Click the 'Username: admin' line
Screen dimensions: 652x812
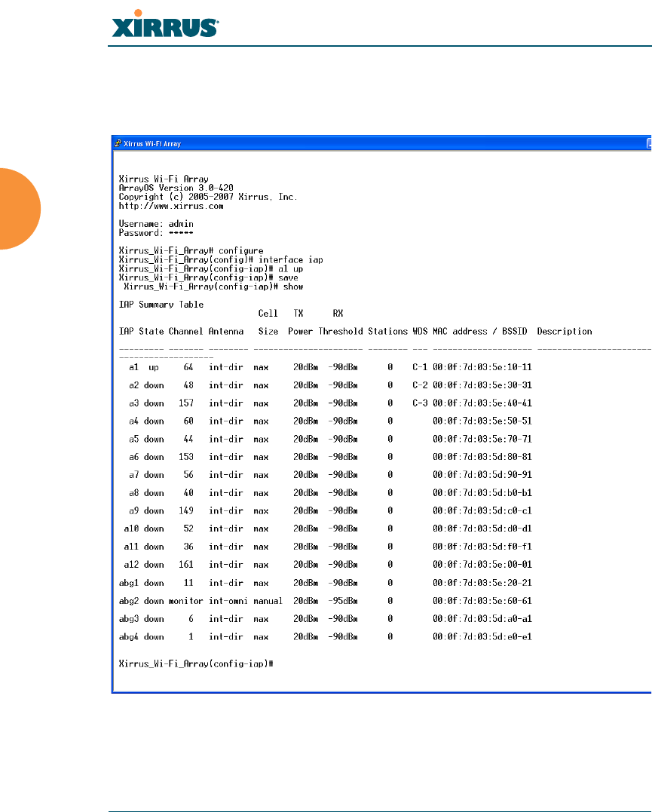156,224
